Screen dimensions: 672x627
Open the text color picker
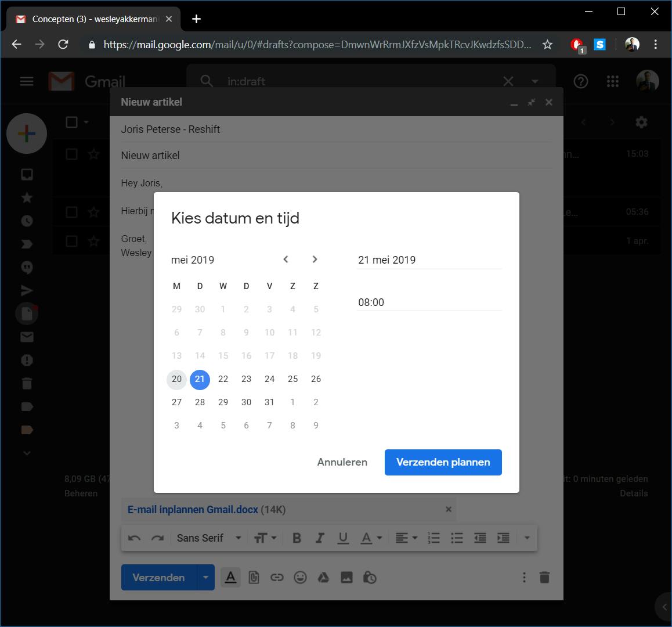371,538
